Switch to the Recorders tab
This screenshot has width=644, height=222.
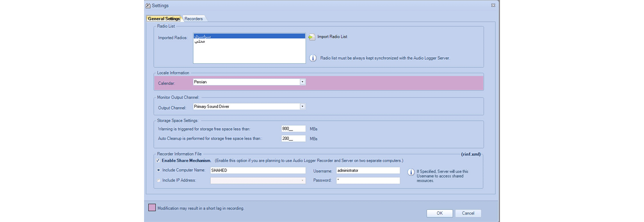click(194, 19)
